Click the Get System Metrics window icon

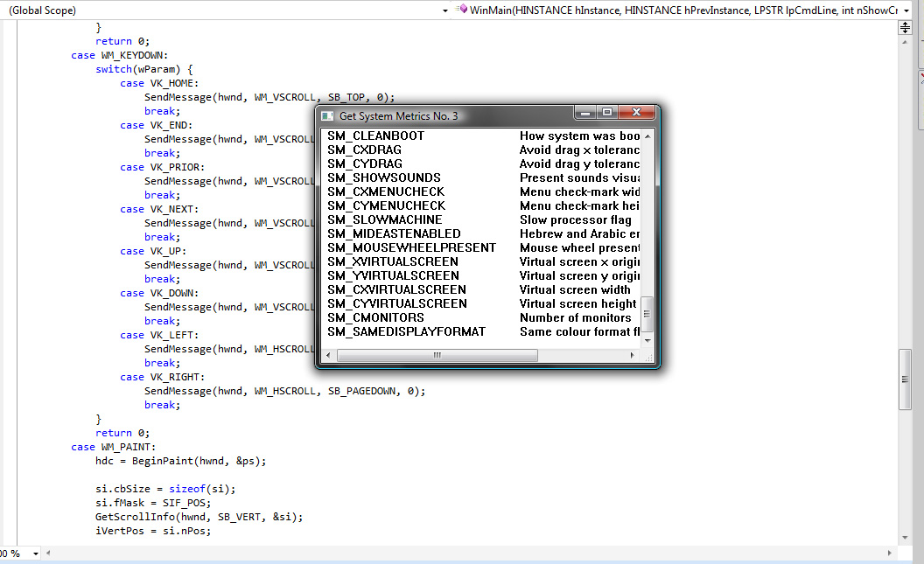[x=327, y=116]
